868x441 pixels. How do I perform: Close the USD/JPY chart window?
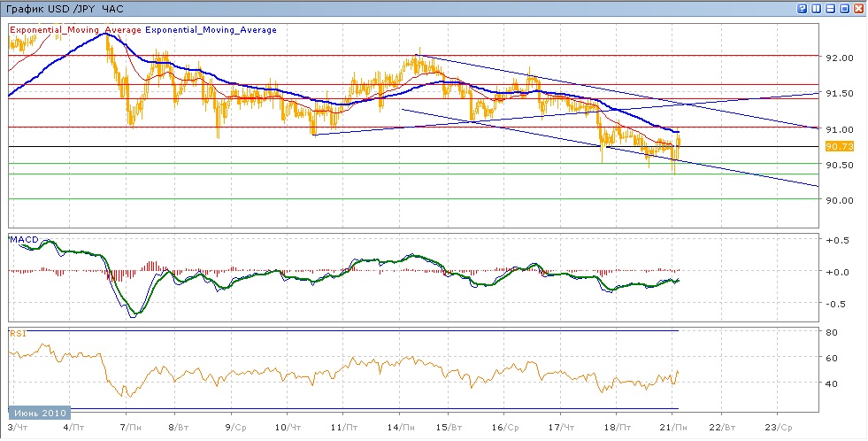tap(859, 8)
